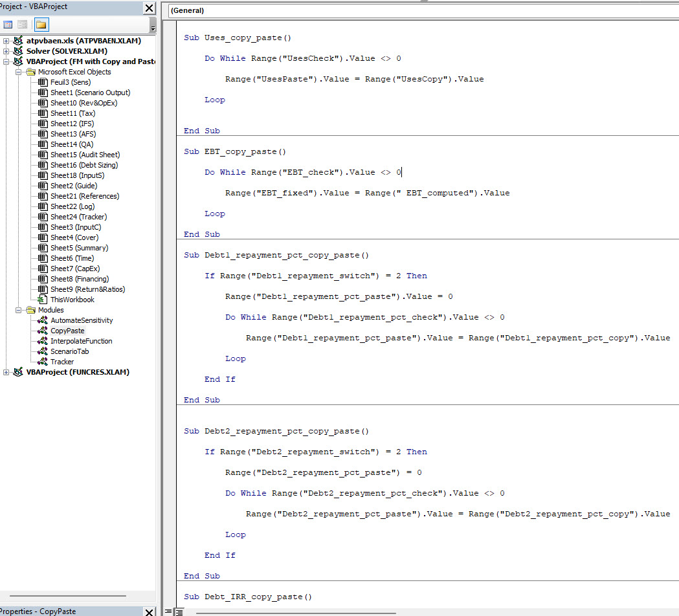Click on 'Sub Debt1_repayment_pct_copy_paste()' line

(x=276, y=255)
